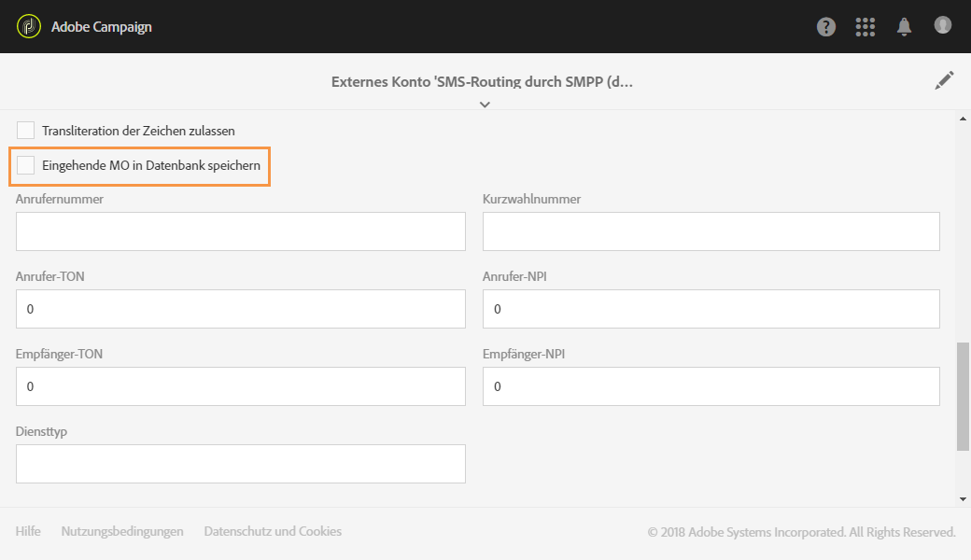
Task: Toggle 'Eingehende MO in Datenbank speichern' checkbox
Action: (x=26, y=166)
